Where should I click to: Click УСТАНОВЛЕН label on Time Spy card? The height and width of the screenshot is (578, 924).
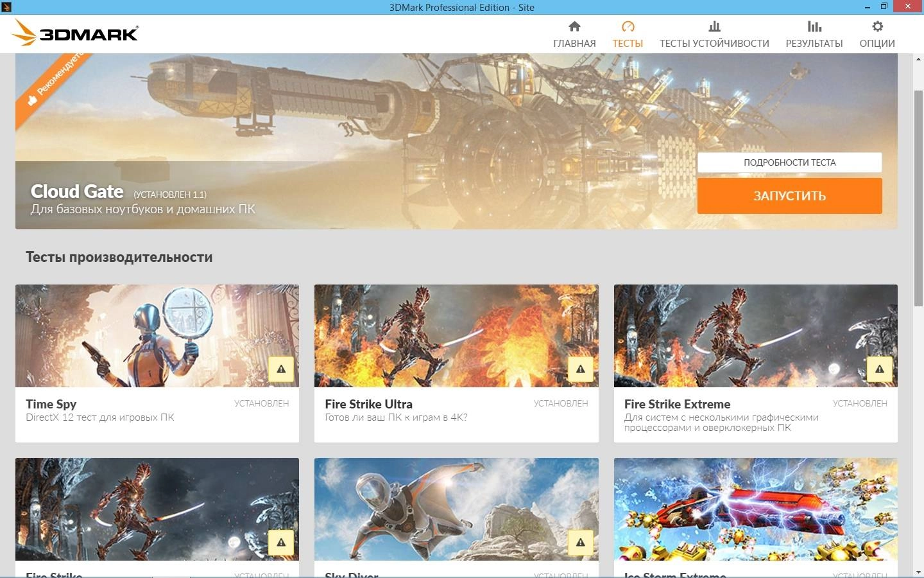(261, 403)
